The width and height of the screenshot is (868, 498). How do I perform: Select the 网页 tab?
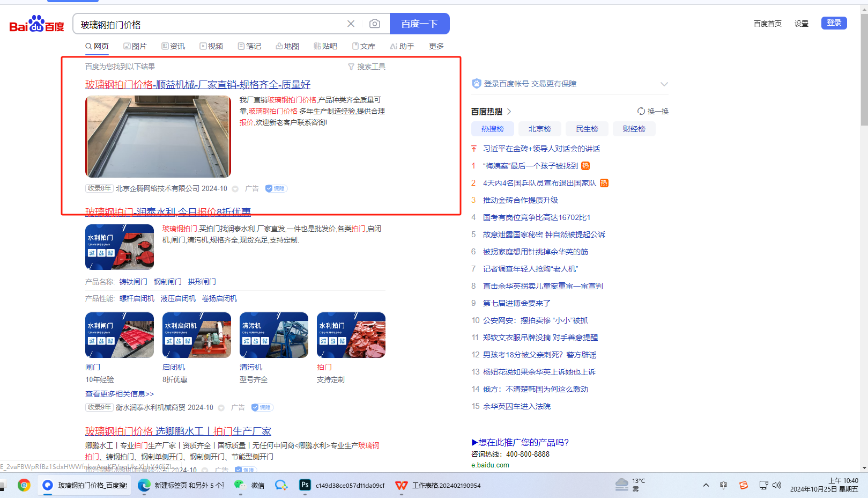click(x=97, y=46)
